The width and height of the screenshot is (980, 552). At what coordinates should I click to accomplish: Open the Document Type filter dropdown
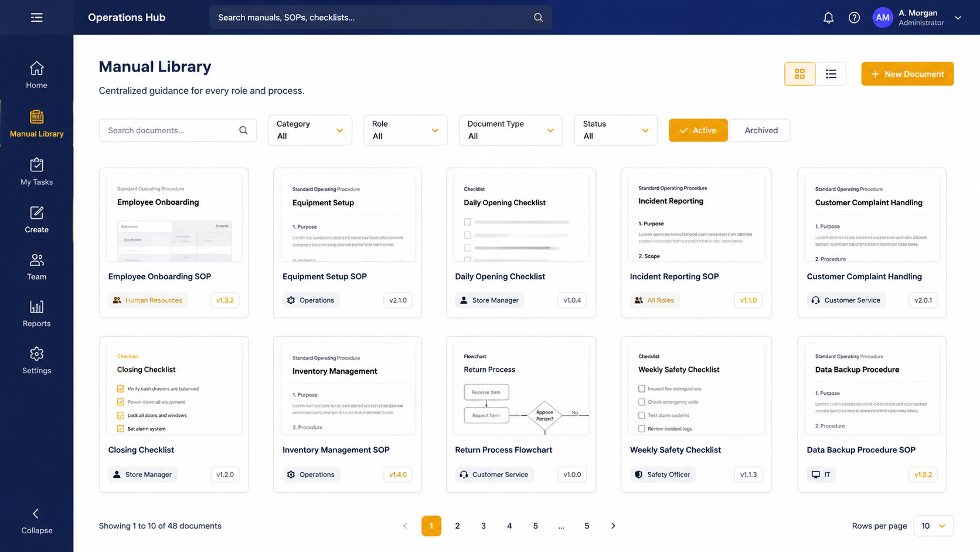(x=511, y=130)
